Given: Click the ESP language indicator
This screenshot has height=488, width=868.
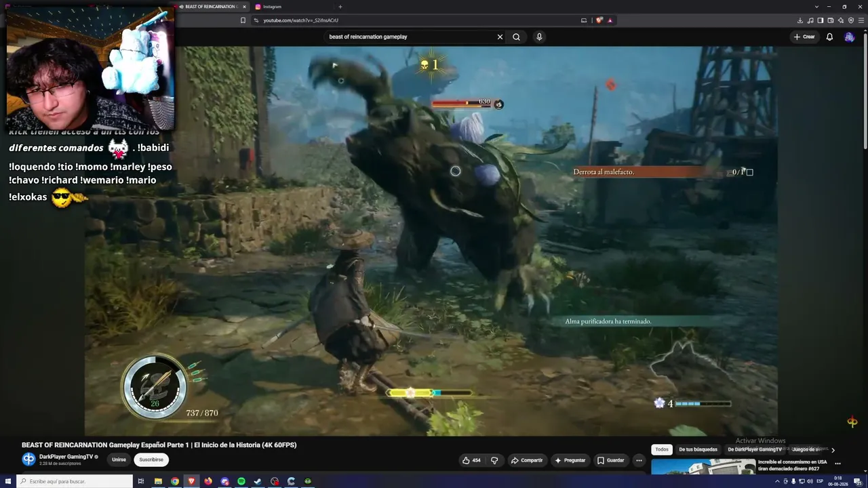Looking at the screenshot, I should [x=820, y=481].
